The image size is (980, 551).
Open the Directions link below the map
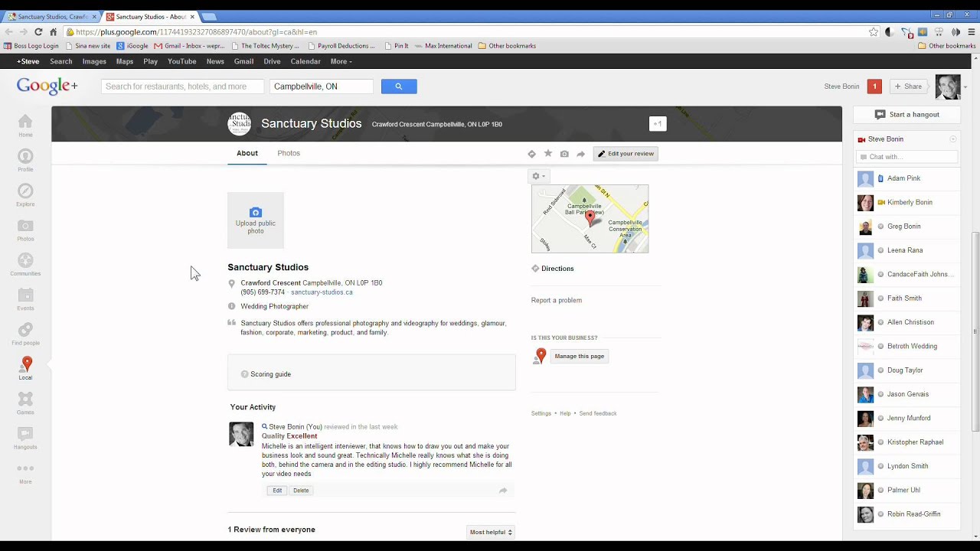[557, 269]
